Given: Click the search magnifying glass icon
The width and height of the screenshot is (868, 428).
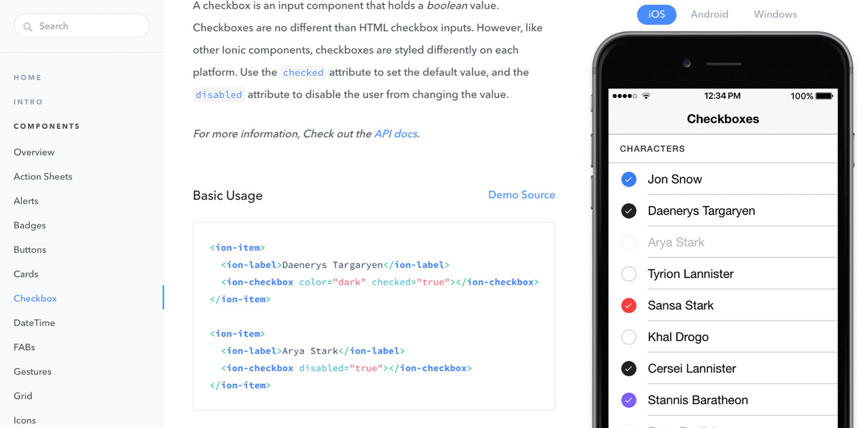Looking at the screenshot, I should click(x=28, y=26).
